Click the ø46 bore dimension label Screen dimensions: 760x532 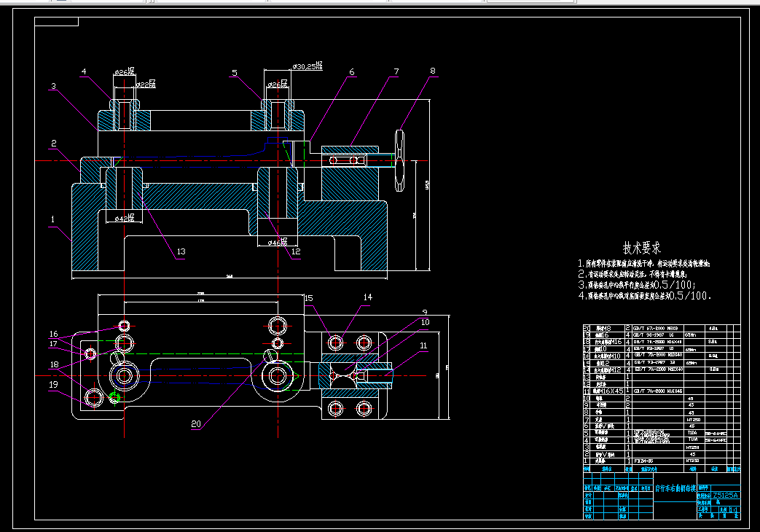pyautogui.click(x=277, y=242)
